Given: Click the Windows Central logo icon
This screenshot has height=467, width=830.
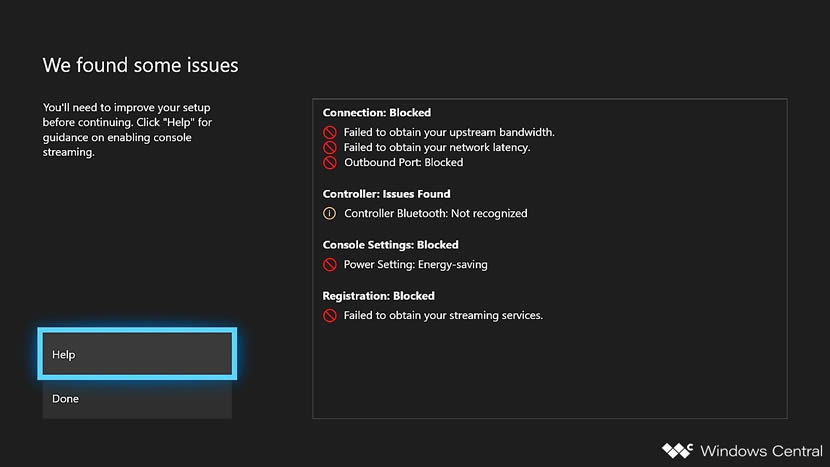Looking at the screenshot, I should (677, 450).
